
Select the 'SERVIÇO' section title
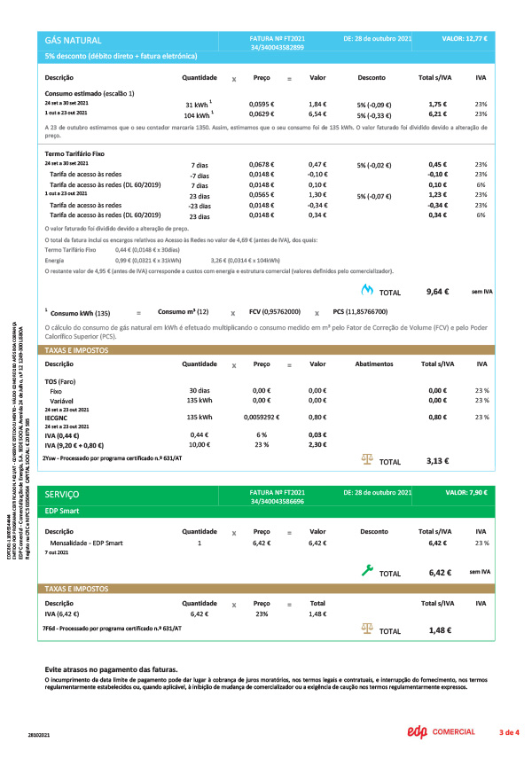62,494
